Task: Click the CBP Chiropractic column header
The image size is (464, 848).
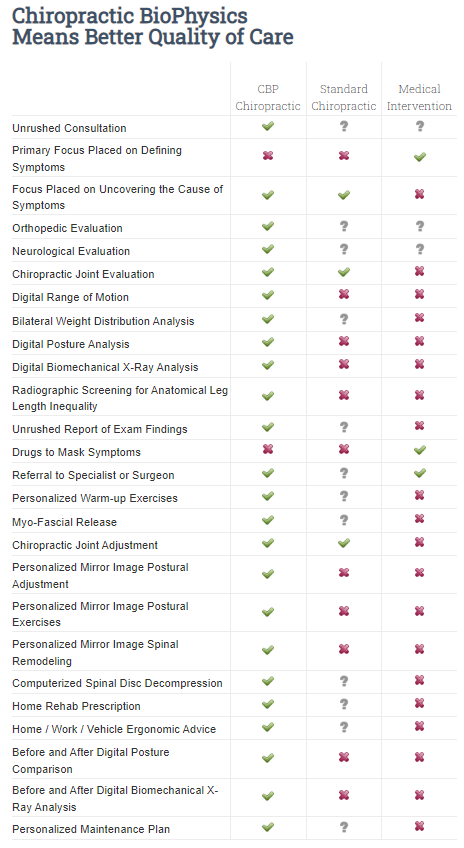Action: click(268, 97)
